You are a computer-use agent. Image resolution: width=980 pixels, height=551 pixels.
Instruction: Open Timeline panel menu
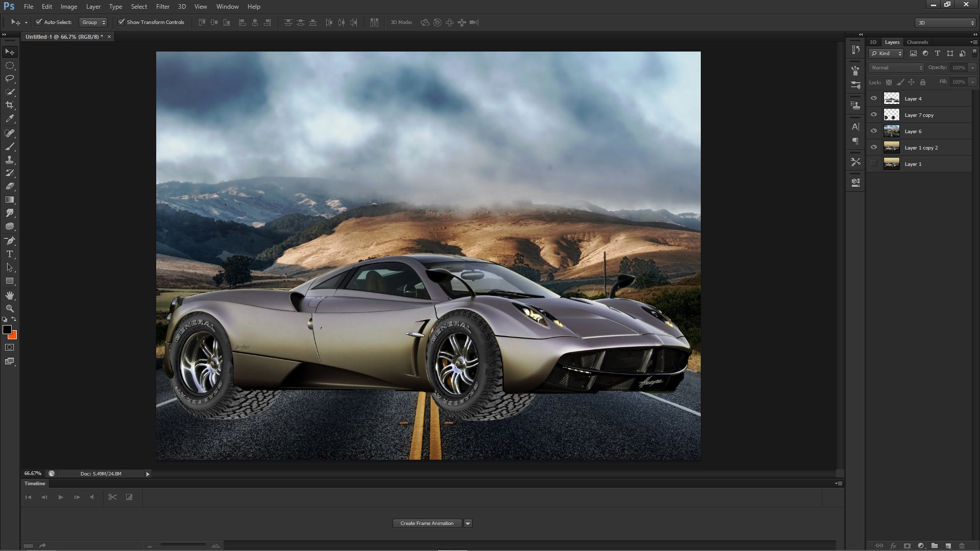pos(839,483)
